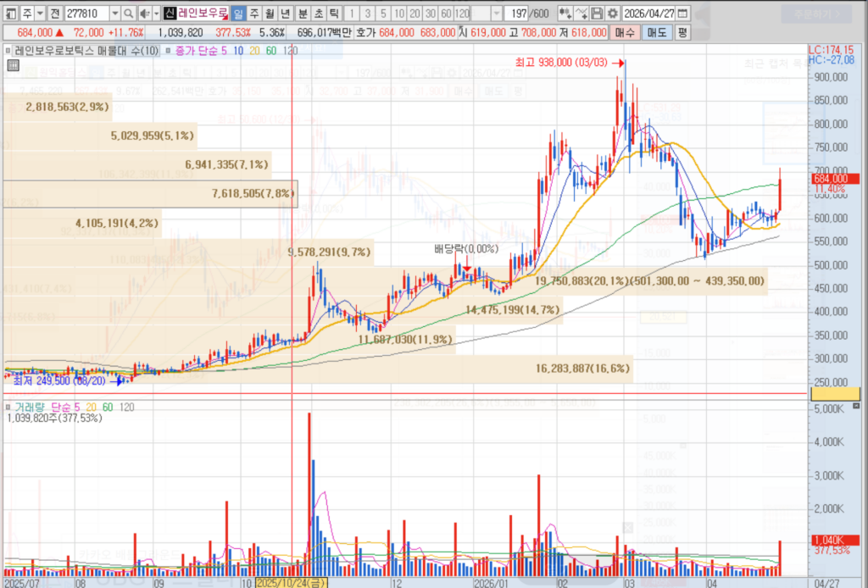This screenshot has width=868, height=588.
Task: Save chart settings with the floppy disk icon
Action: (x=597, y=14)
